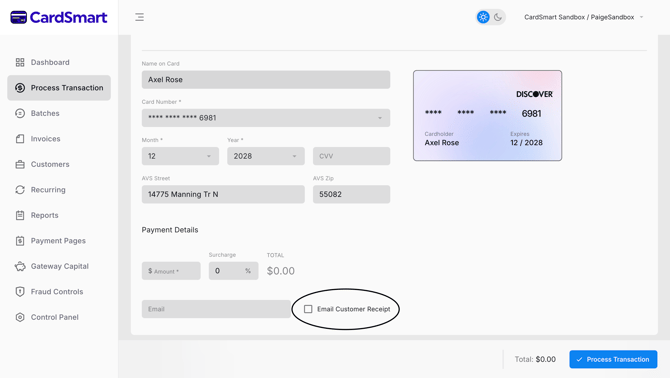Click the Invoices document icon

click(x=20, y=139)
